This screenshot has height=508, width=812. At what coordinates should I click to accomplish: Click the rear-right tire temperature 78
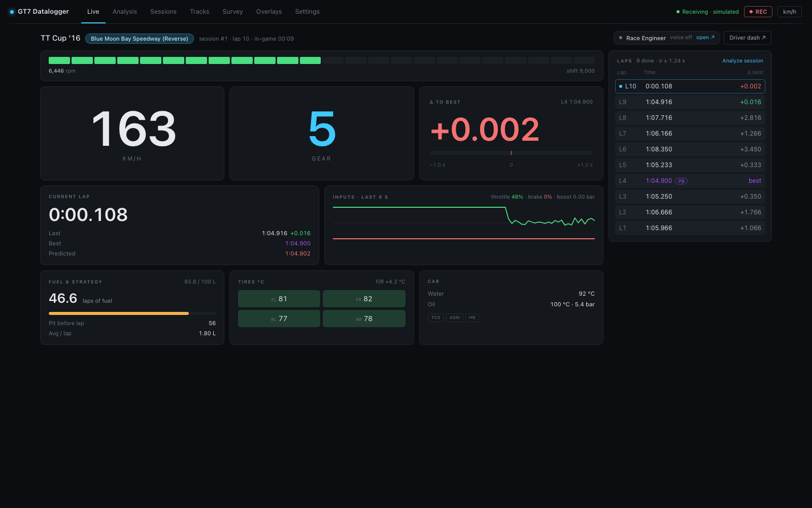[x=364, y=319]
